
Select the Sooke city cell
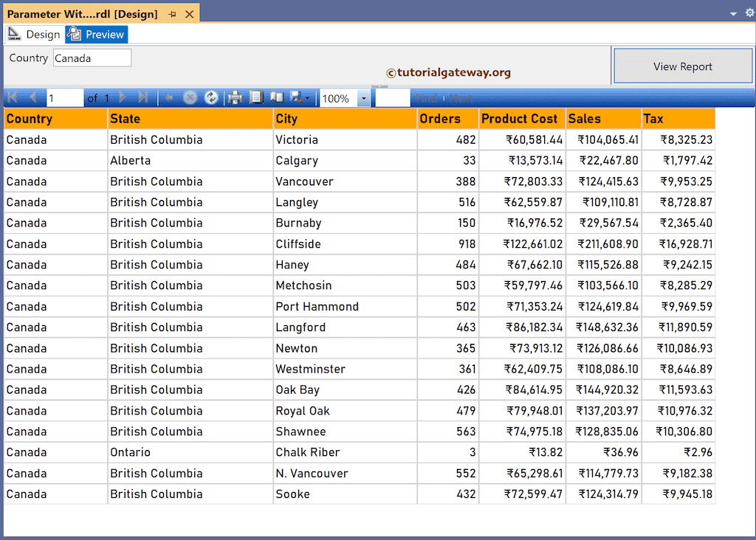pyautogui.click(x=346, y=494)
